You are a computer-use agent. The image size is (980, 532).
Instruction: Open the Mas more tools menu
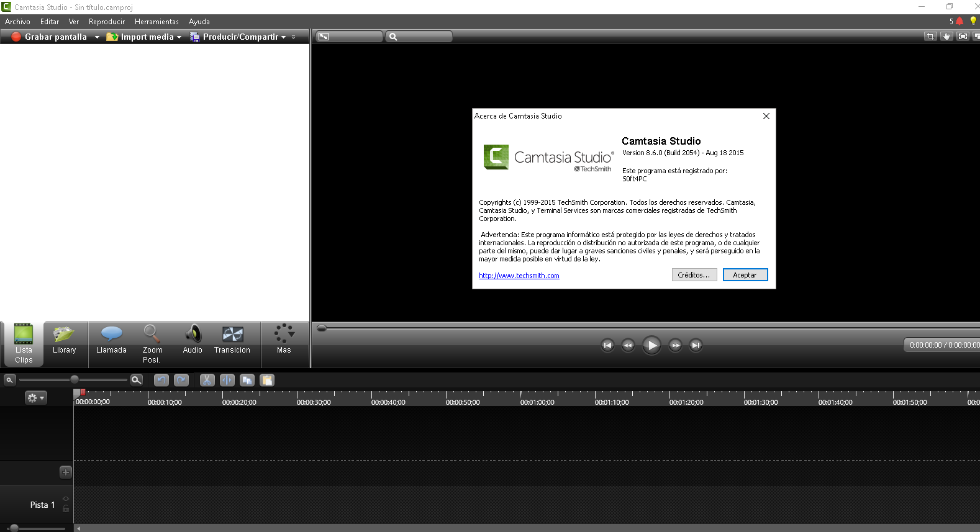284,339
